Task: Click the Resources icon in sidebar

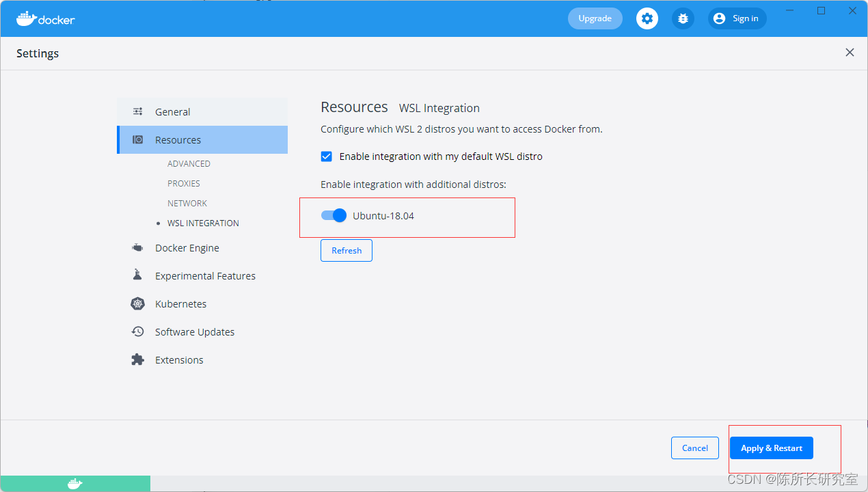Action: [x=138, y=139]
